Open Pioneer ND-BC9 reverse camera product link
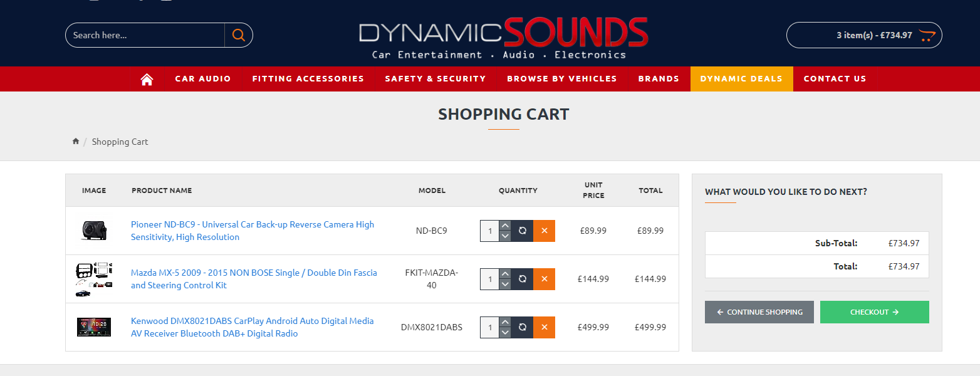 click(x=253, y=231)
